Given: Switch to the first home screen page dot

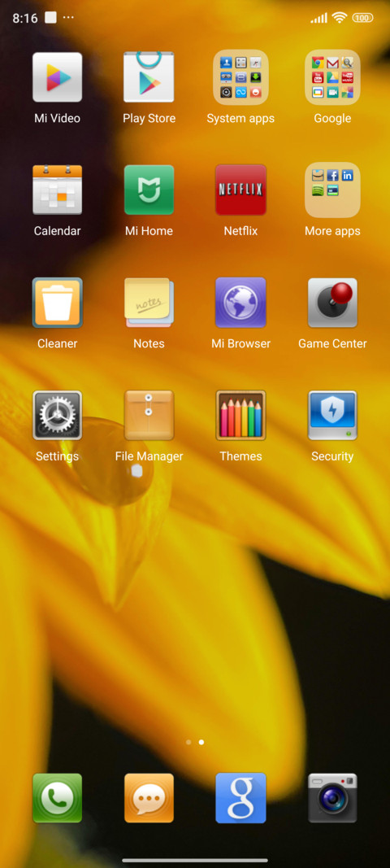Looking at the screenshot, I should click(x=188, y=742).
